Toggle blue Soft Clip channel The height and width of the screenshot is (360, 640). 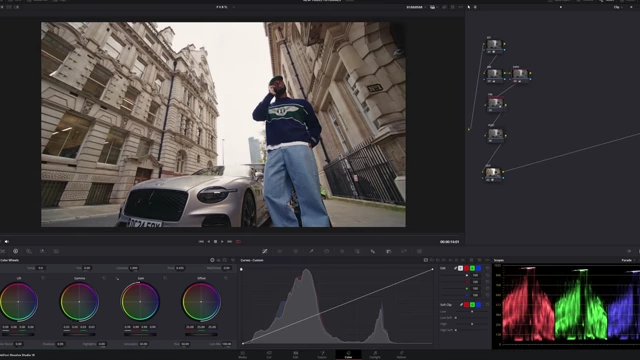479,304
